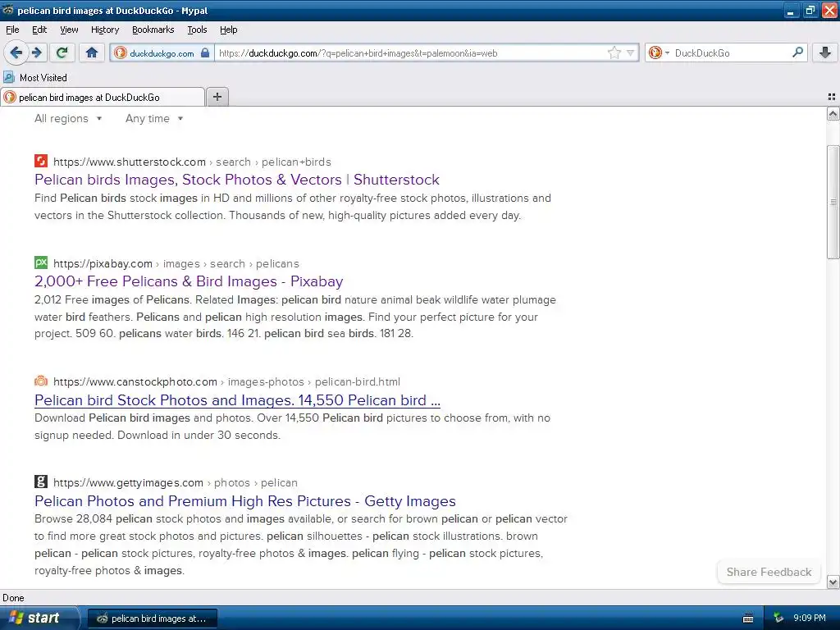Click in the address bar URL field

(410, 53)
